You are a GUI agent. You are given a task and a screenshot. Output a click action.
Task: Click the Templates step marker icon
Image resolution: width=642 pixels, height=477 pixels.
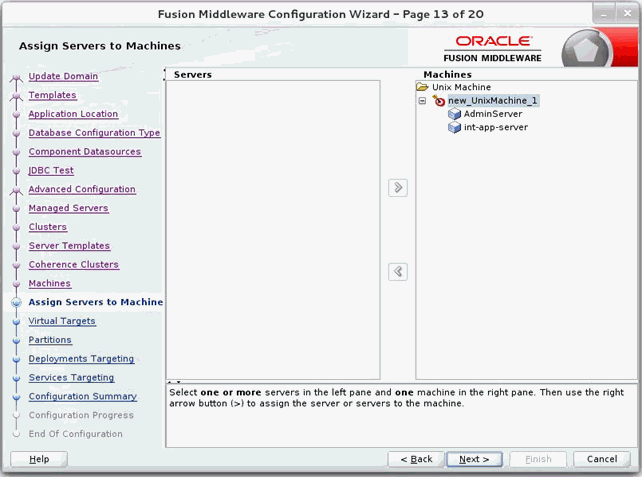click(16, 96)
